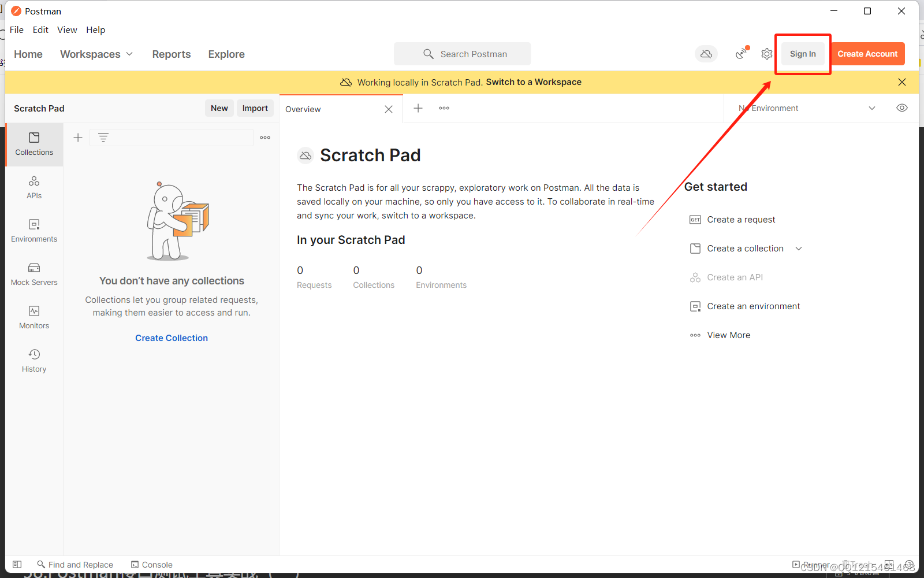Focus the Search Postman field
The height and width of the screenshot is (578, 924).
(x=462, y=54)
